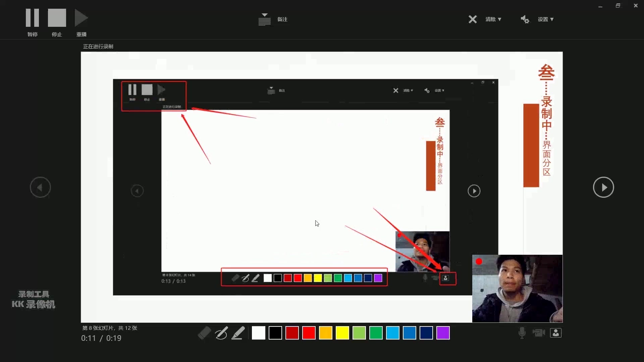Open the notes panel via 备注
Viewport: 644px width, 362px height.
[x=273, y=19]
